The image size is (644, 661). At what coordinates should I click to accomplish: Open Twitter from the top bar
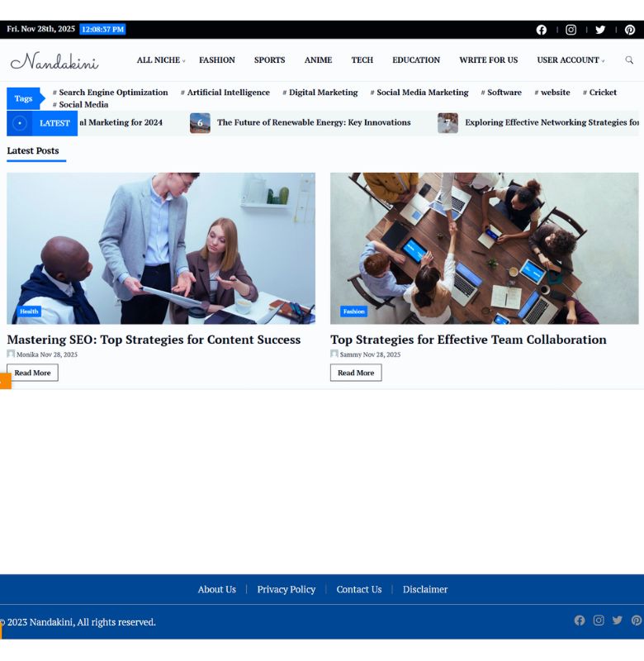[600, 30]
